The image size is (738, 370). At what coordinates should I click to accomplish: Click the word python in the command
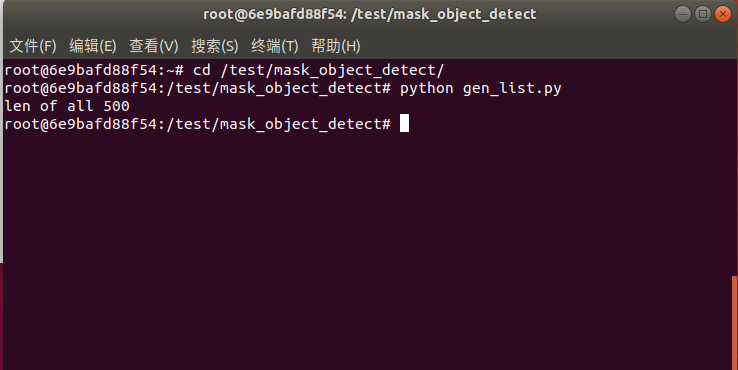click(426, 88)
